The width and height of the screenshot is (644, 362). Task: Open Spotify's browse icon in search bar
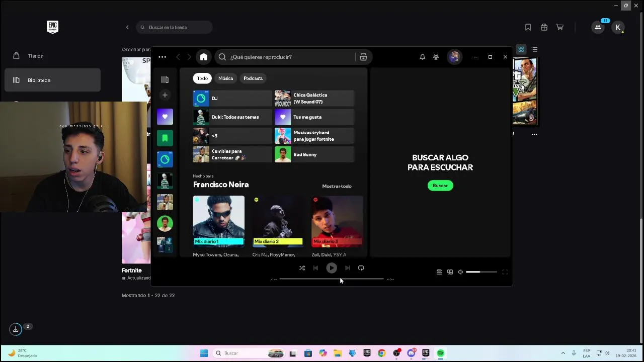tap(363, 57)
